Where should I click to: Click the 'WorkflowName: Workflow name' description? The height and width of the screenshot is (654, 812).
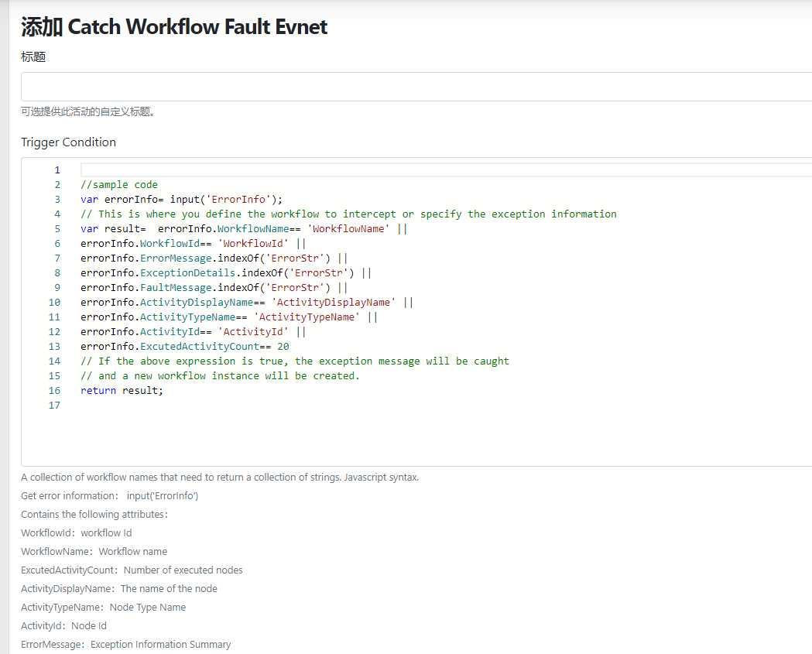94,552
